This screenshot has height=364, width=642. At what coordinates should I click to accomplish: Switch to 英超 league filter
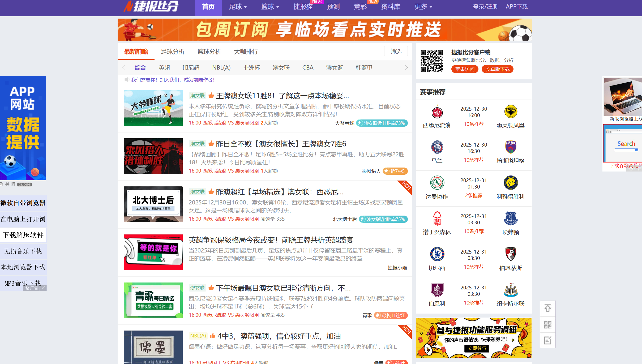point(164,68)
